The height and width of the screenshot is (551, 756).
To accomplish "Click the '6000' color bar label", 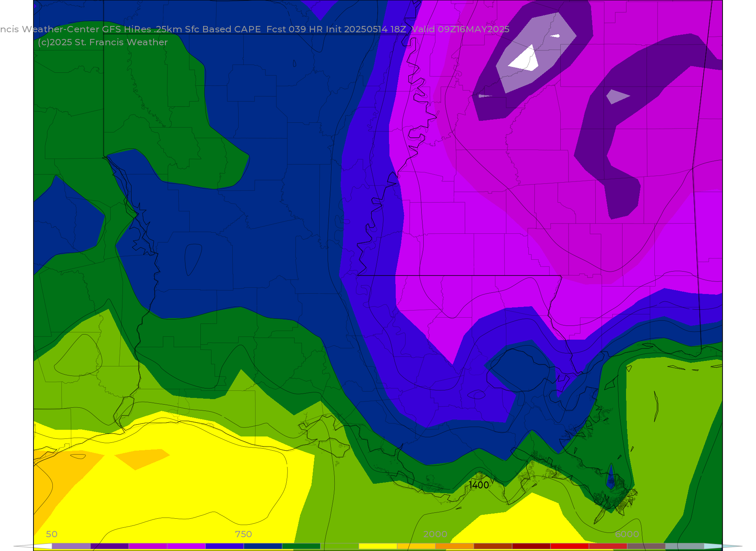I will [627, 534].
